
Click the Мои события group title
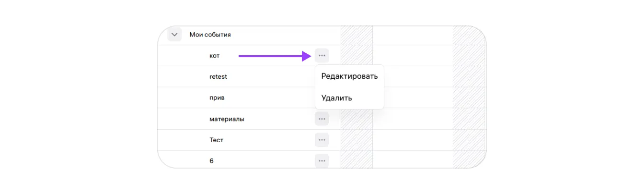(x=210, y=35)
